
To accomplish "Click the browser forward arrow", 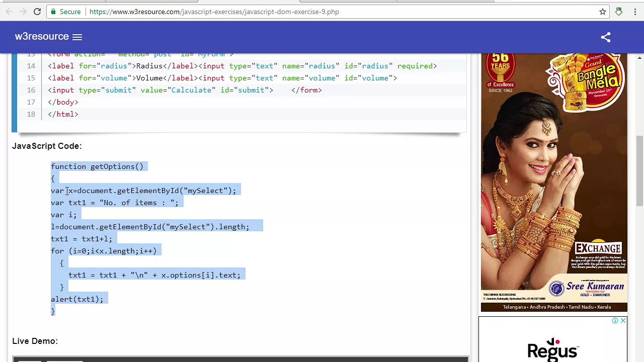I will (x=23, y=12).
